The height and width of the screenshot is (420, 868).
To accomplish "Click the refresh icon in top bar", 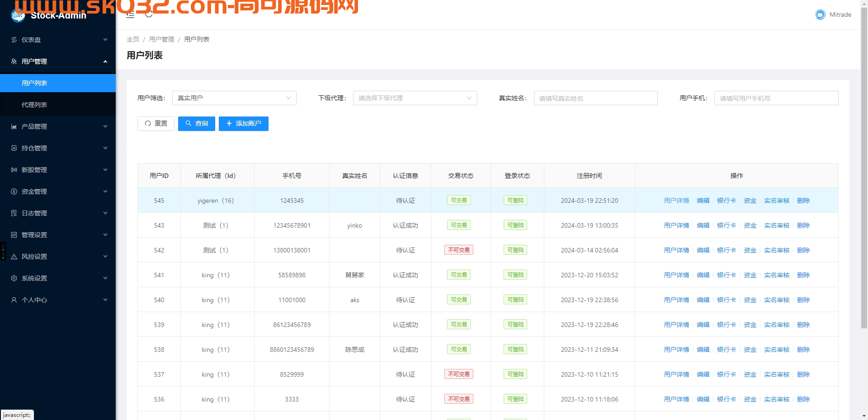I will pos(149,14).
